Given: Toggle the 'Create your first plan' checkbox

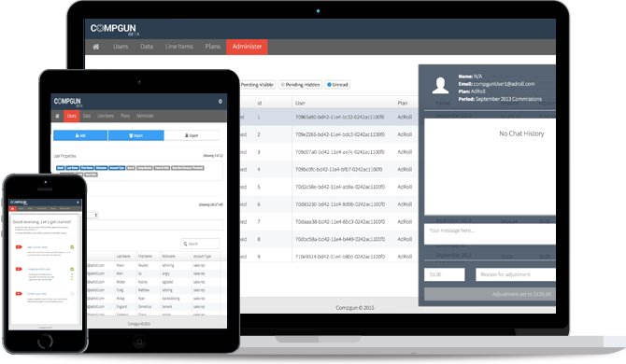Looking at the screenshot, I should click(x=72, y=269).
